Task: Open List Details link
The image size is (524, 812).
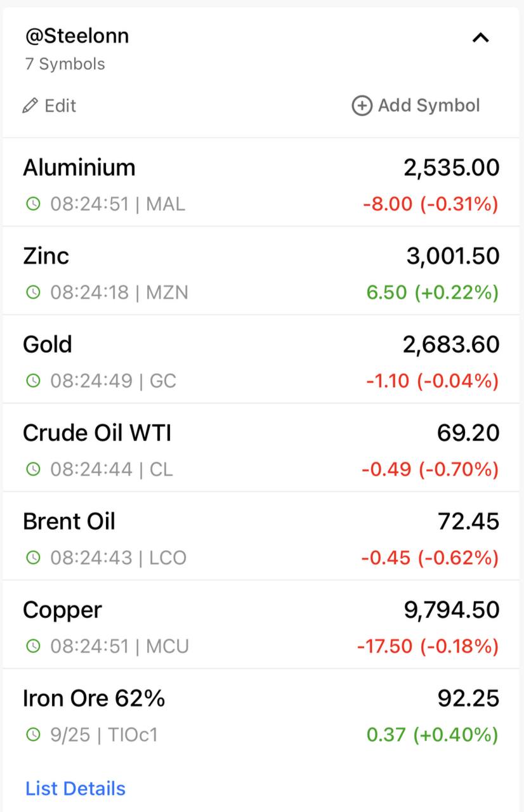Action: [75, 789]
